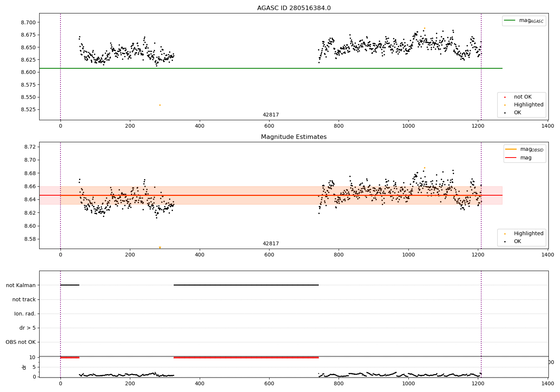The image size is (560, 392).
Task: Click the title 'AGASC ID 280516384.0'
Action: (294, 8)
